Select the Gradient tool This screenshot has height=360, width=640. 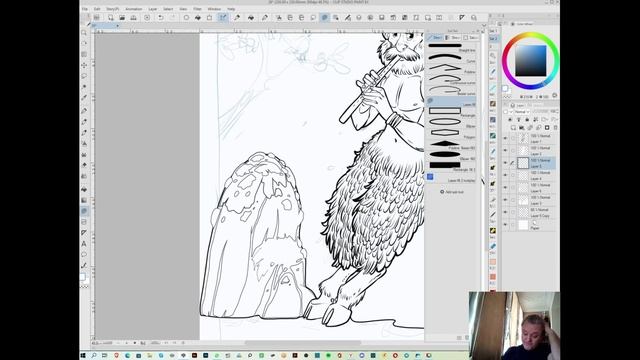point(84,200)
